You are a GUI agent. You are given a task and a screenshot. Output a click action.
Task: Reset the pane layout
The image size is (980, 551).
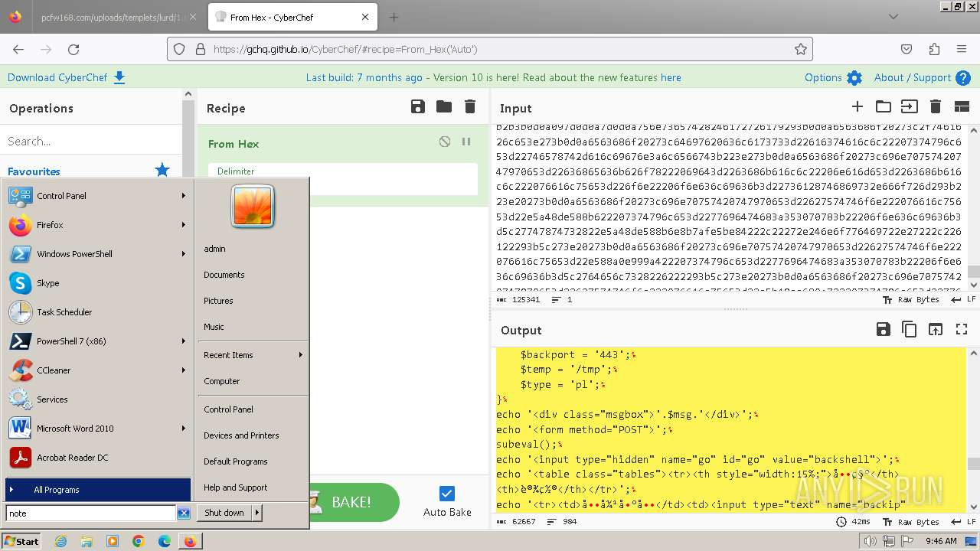pyautogui.click(x=962, y=106)
